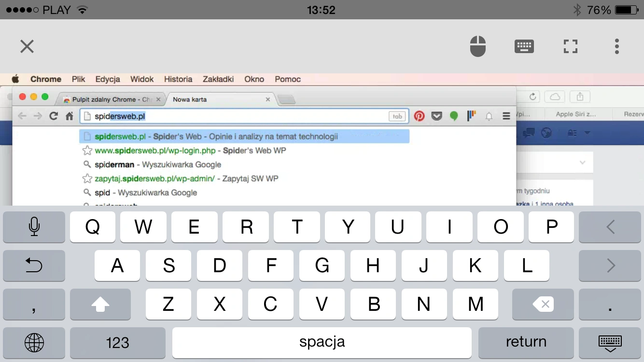This screenshot has width=644, height=362.
Task: Open Apple Siri tab in Safari window
Action: pos(576,114)
